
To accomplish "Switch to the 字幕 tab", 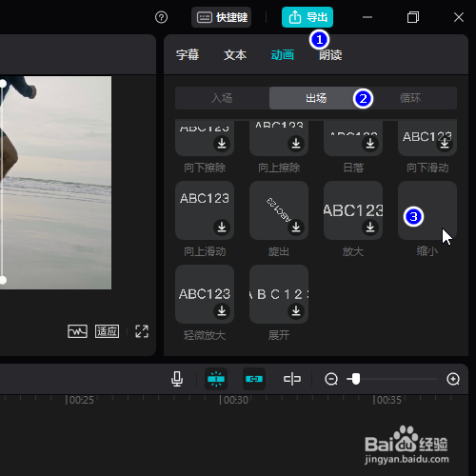I will coord(188,55).
